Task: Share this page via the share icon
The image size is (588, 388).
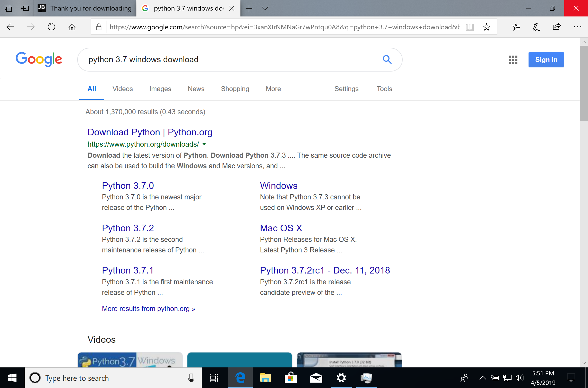Action: 557,27
